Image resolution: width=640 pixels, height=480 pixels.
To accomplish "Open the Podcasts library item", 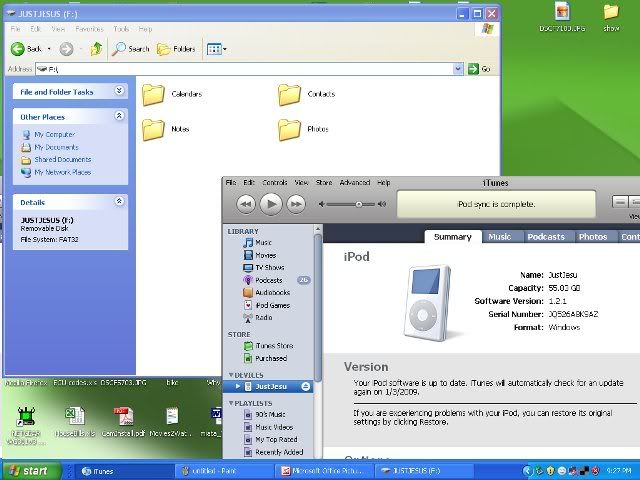I will pyautogui.click(x=269, y=280).
